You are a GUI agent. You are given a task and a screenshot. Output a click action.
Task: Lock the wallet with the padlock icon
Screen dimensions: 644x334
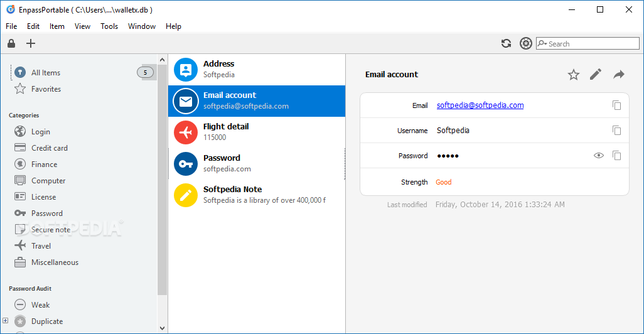pyautogui.click(x=11, y=43)
